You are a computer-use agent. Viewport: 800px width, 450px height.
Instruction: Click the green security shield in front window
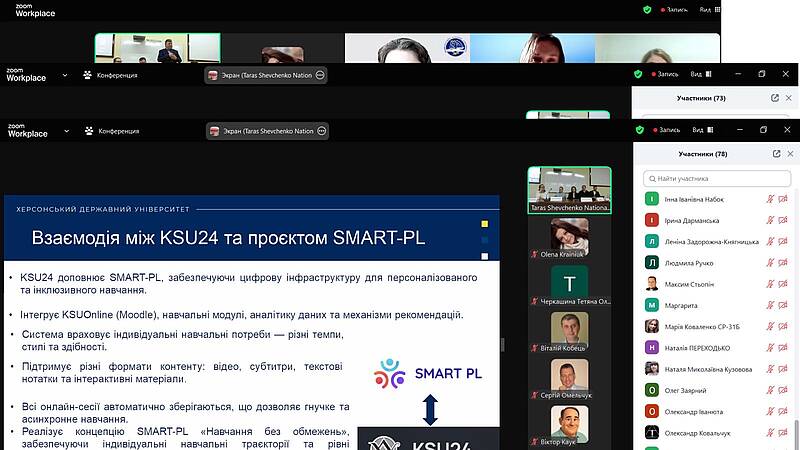coord(638,130)
